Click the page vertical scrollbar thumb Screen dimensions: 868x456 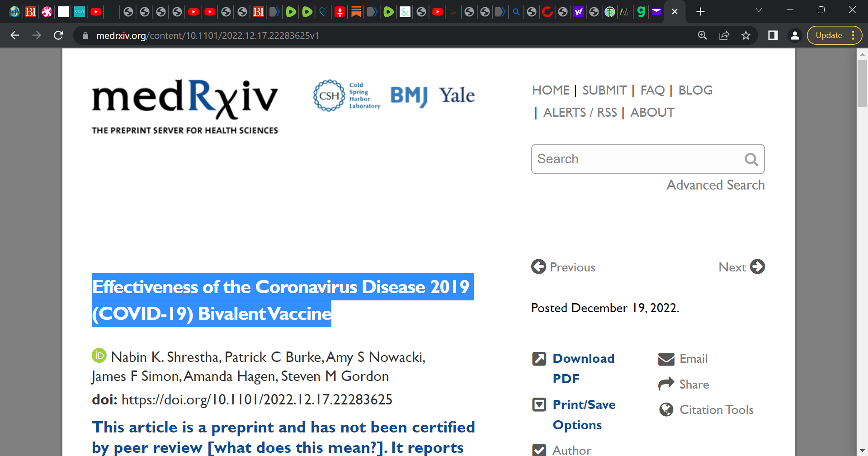click(x=862, y=83)
